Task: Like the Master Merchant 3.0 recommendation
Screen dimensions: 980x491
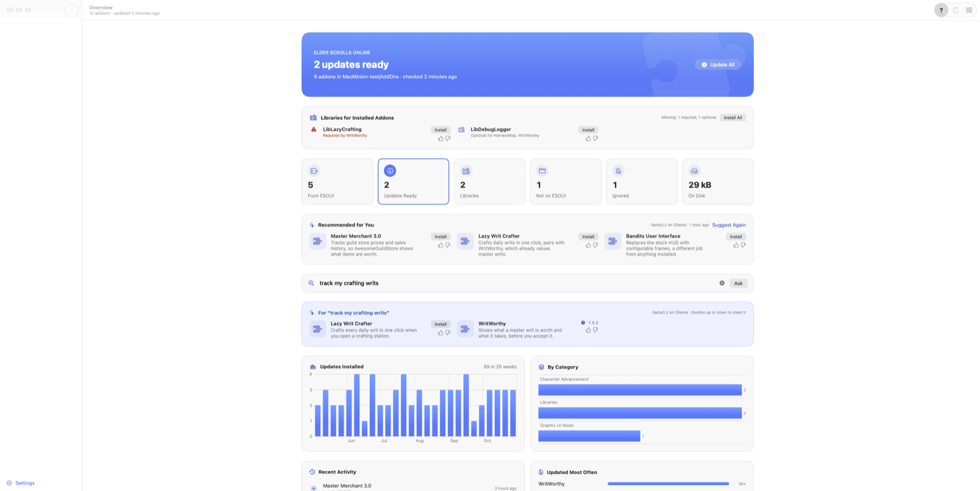Action: pos(440,245)
